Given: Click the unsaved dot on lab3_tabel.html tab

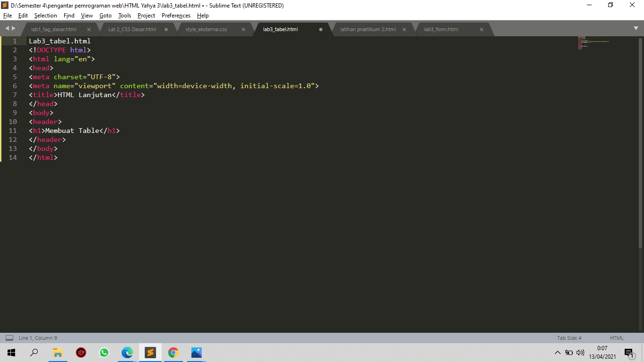Looking at the screenshot, I should point(320,29).
